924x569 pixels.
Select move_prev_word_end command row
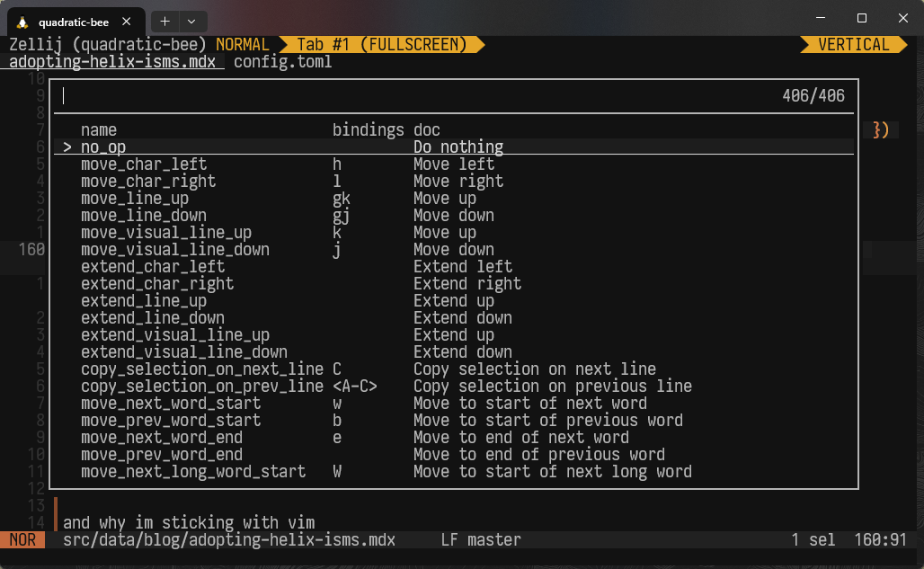[454, 454]
